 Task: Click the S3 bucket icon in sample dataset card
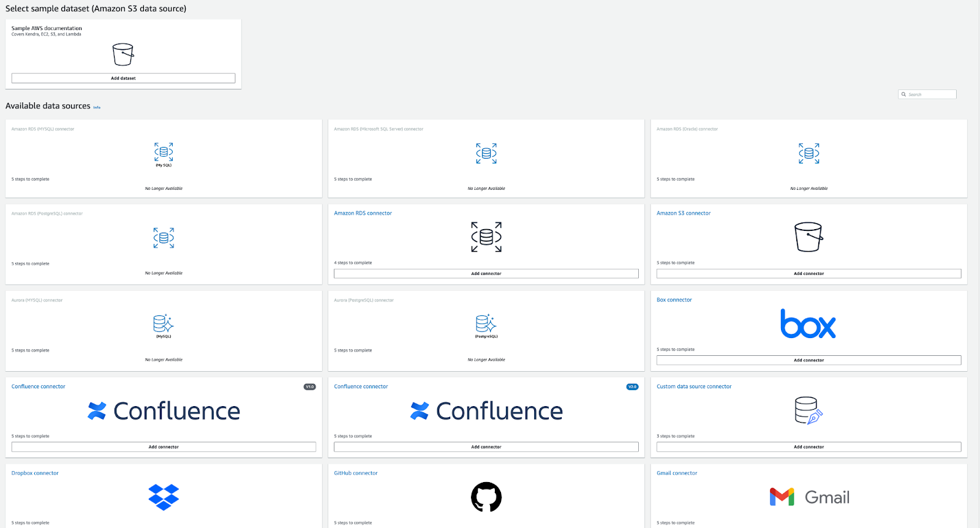point(123,55)
